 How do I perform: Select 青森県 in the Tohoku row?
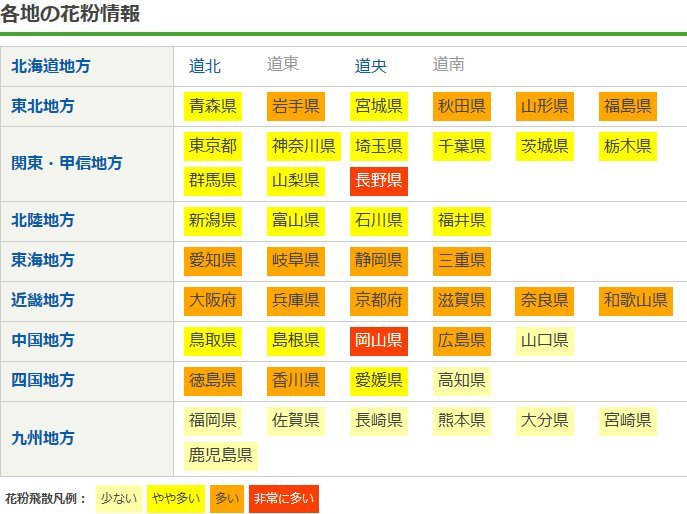pos(213,106)
